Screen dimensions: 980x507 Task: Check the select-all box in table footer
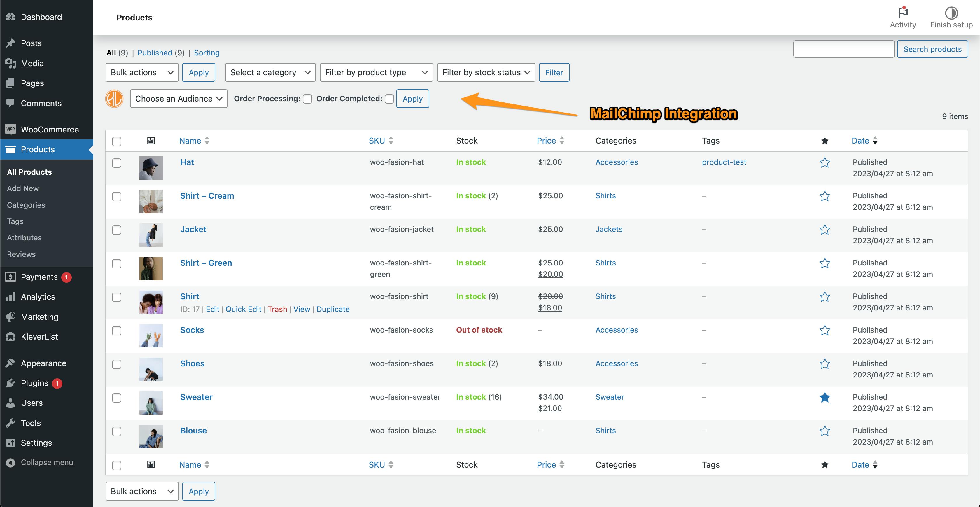pos(117,465)
